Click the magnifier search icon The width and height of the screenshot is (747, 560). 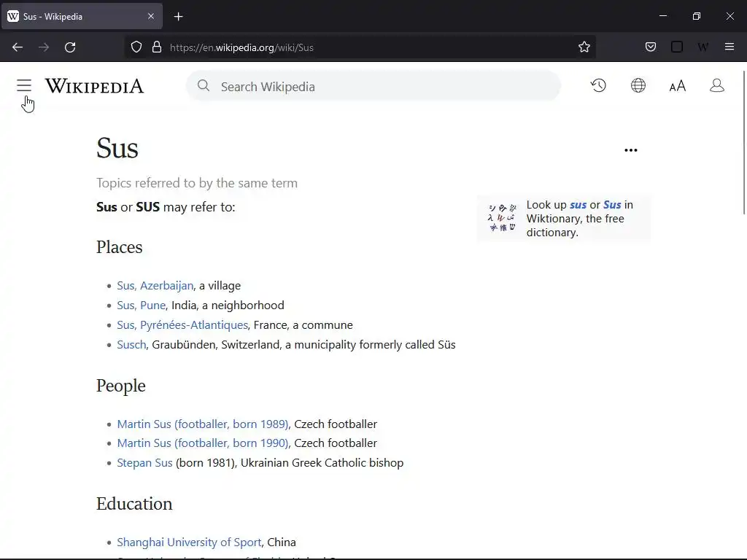pos(204,86)
